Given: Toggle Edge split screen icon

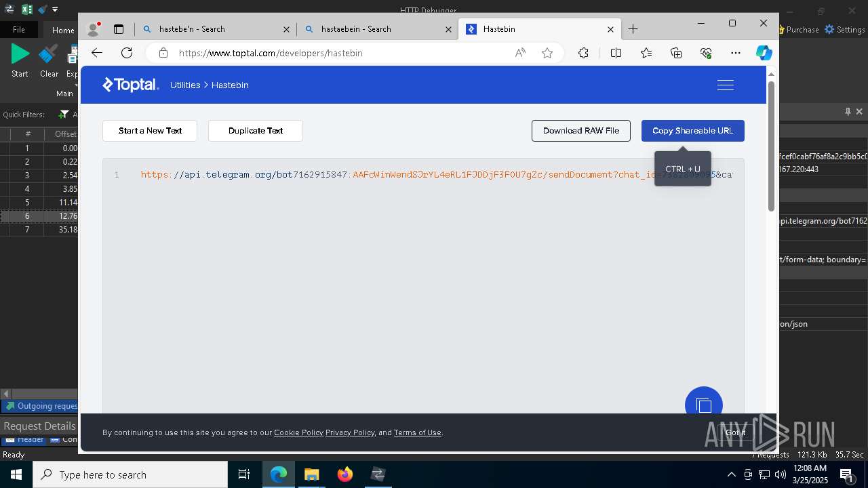Looking at the screenshot, I should (x=616, y=53).
